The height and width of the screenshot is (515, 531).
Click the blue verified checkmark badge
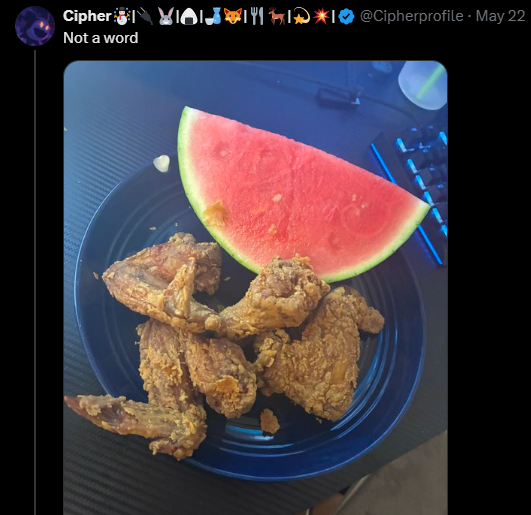[x=346, y=16]
